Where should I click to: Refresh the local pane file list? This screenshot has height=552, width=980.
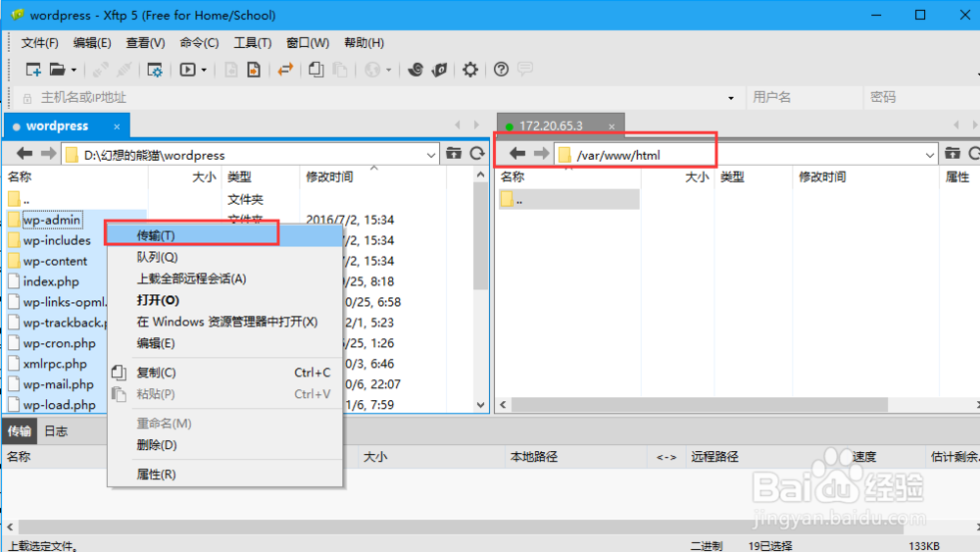pyautogui.click(x=477, y=154)
